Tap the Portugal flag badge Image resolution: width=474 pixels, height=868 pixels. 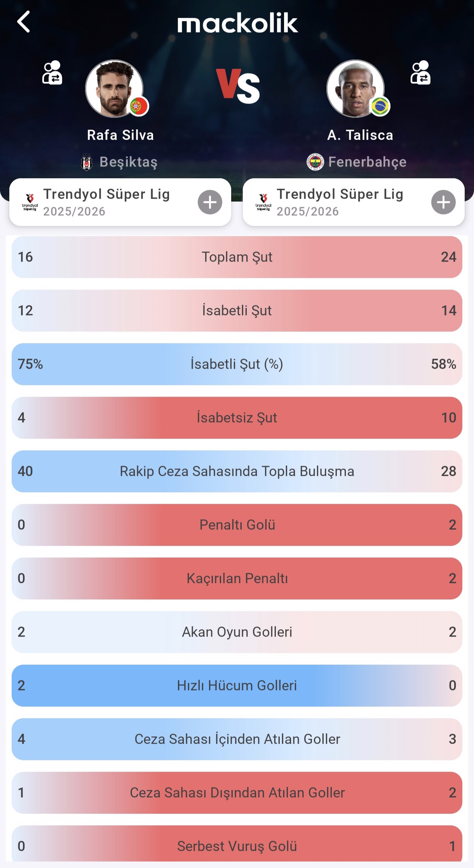(139, 106)
